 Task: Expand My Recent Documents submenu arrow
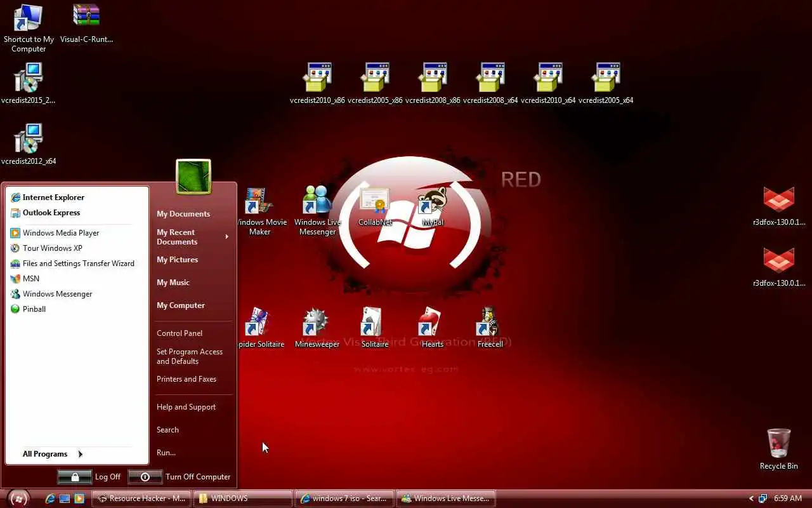click(x=226, y=237)
